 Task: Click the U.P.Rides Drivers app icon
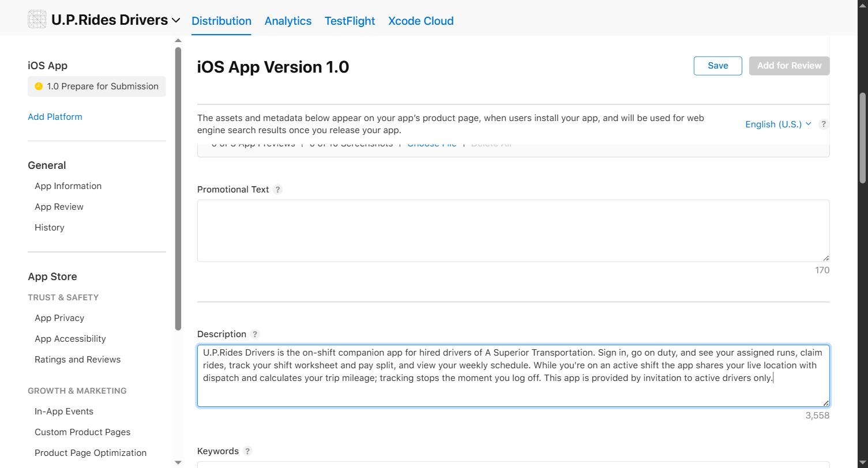click(37, 20)
